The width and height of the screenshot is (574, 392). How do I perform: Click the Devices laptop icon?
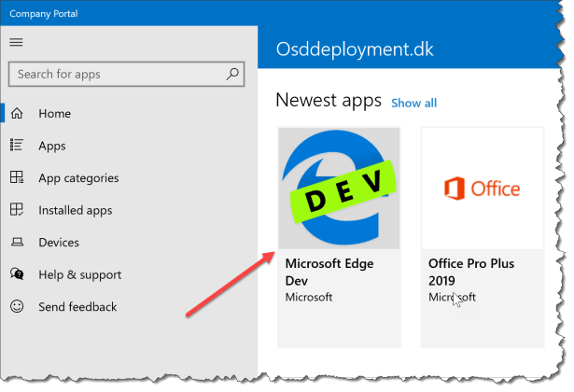pos(17,243)
